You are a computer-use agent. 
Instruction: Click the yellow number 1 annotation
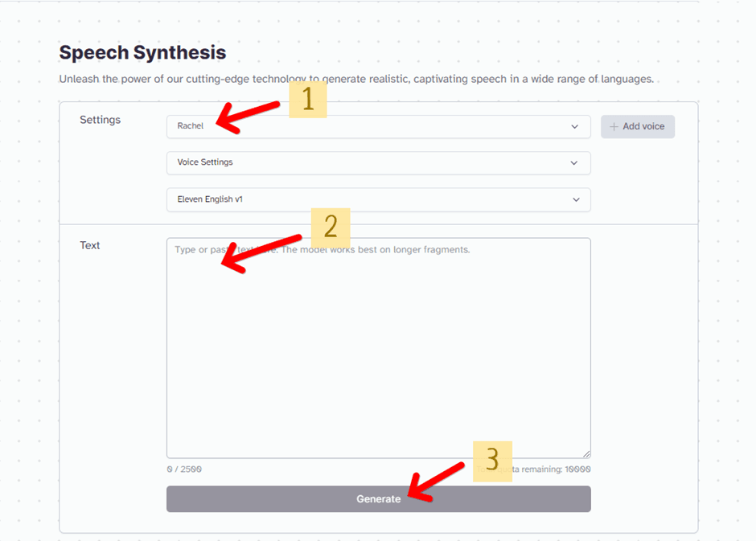[x=307, y=99]
